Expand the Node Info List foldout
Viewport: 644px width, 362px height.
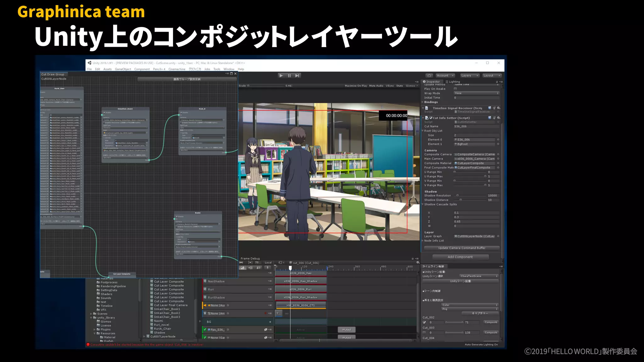[x=423, y=241]
